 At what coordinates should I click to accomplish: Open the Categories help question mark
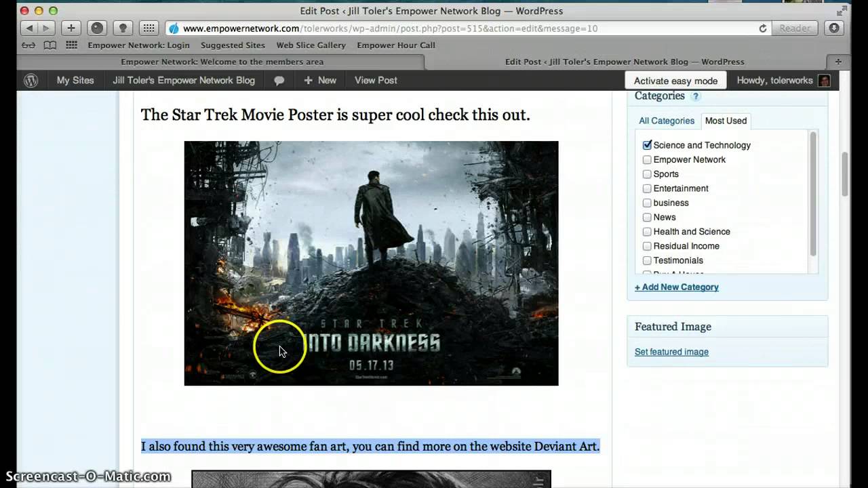695,97
